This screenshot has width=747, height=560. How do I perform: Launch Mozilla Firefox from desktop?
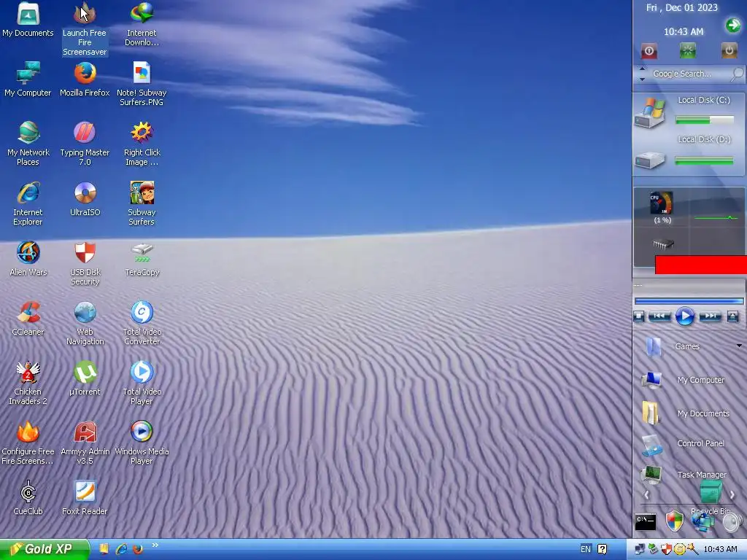(85, 79)
